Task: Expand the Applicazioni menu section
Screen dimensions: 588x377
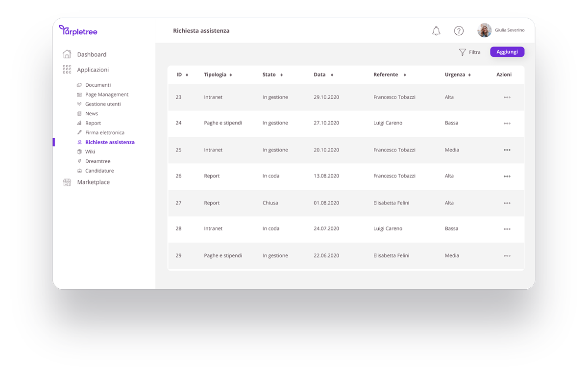Action: [93, 70]
